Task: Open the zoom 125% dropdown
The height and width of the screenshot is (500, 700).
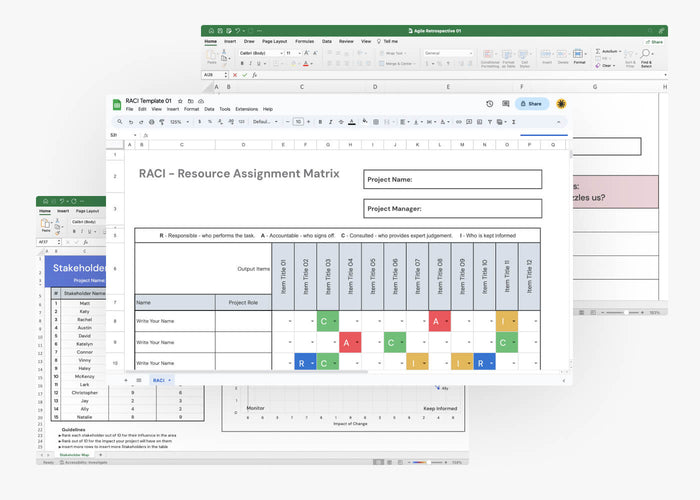Action: point(177,121)
